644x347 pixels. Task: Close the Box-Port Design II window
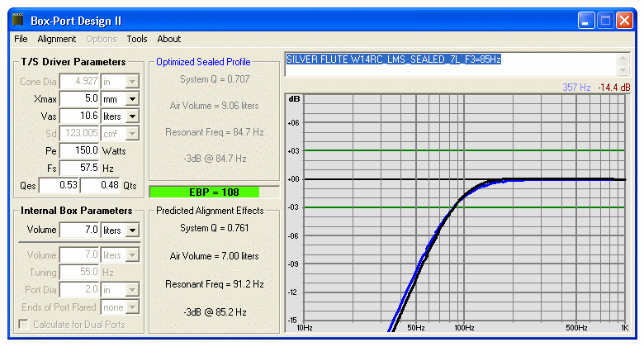pyautogui.click(x=624, y=20)
